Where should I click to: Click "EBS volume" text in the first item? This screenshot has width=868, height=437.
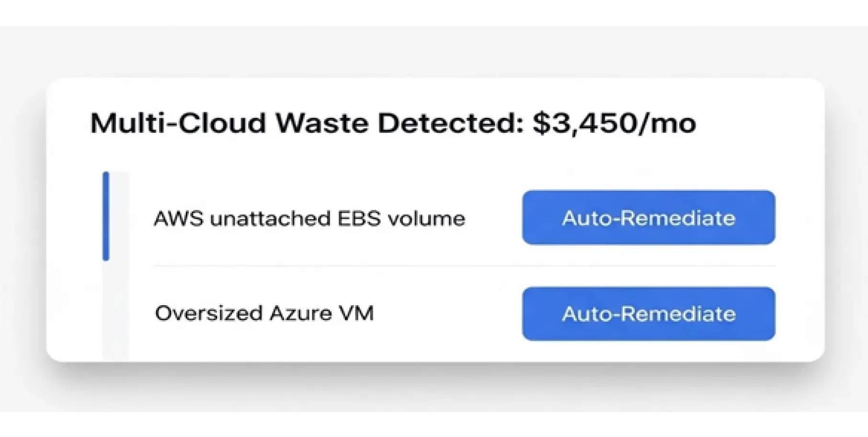(x=401, y=218)
